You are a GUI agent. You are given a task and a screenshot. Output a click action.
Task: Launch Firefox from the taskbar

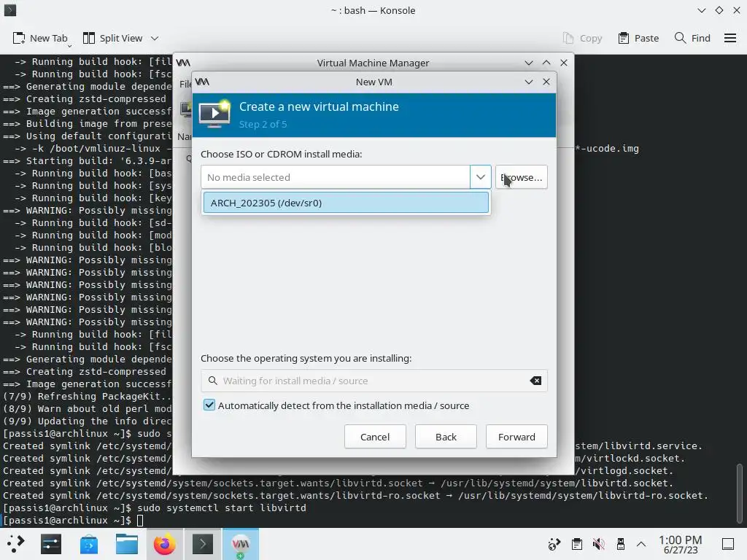coord(164,544)
